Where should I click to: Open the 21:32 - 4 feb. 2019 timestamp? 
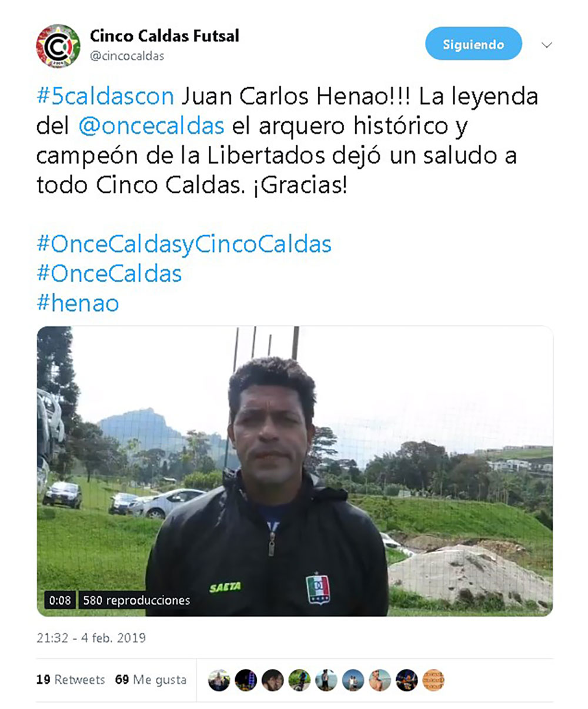(x=91, y=638)
